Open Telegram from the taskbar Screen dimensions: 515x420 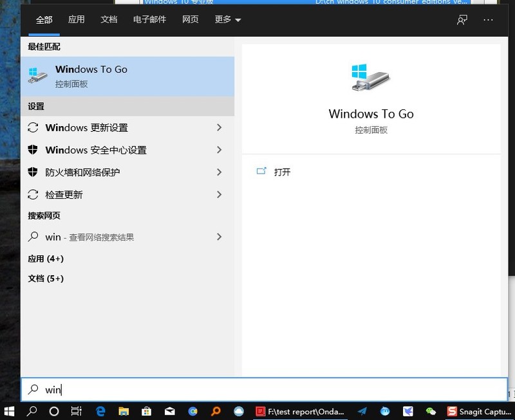pos(363,410)
